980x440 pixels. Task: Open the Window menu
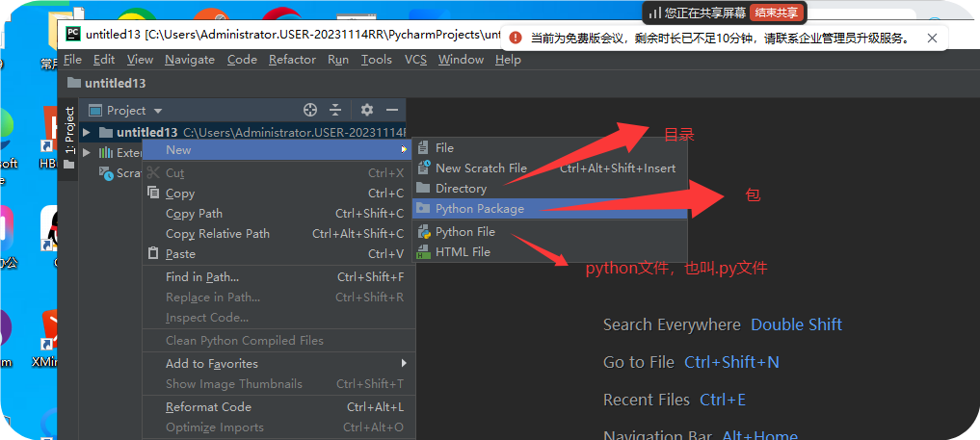461,60
